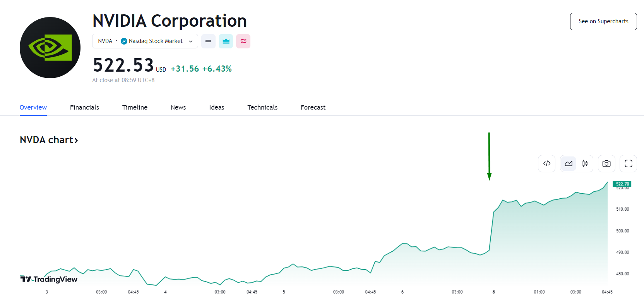The height and width of the screenshot is (304, 644).
Task: Switch chart to candlestick style
Action: (585, 163)
